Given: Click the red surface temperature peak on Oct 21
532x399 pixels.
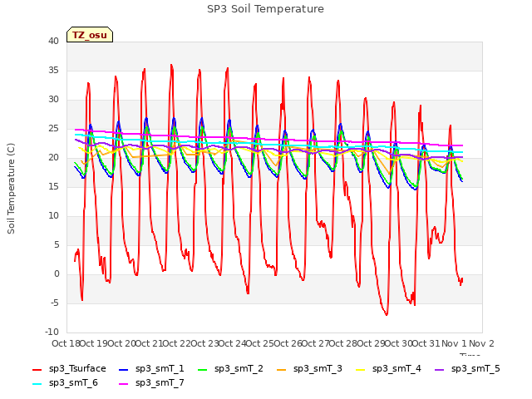Looking at the screenshot, I should coord(172,65).
